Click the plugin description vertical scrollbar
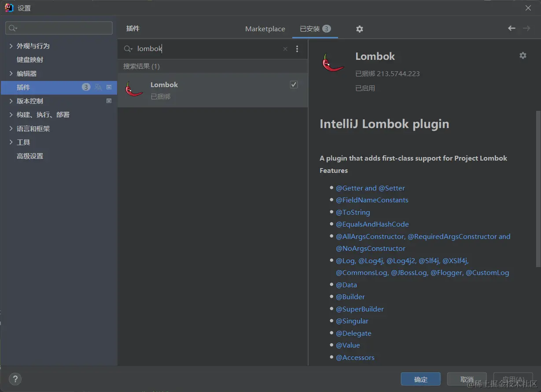This screenshot has width=541, height=392. point(538,189)
